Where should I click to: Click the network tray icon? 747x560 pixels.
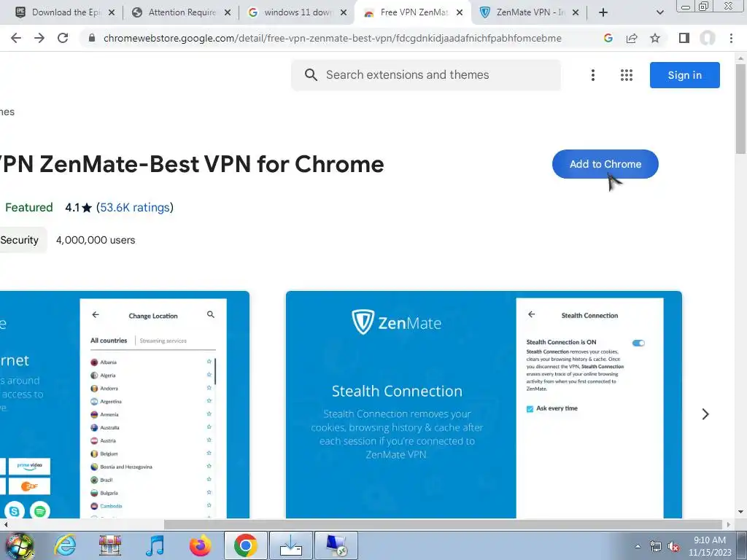click(x=656, y=547)
